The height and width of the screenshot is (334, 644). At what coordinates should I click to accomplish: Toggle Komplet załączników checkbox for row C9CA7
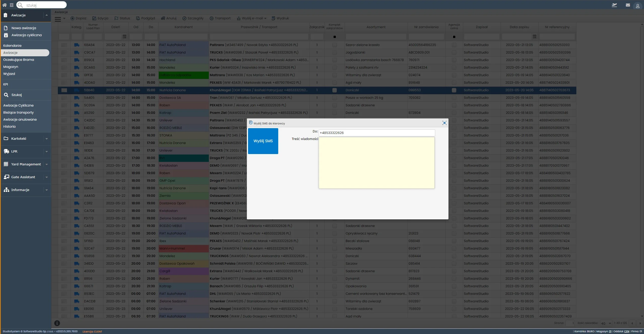334,53
